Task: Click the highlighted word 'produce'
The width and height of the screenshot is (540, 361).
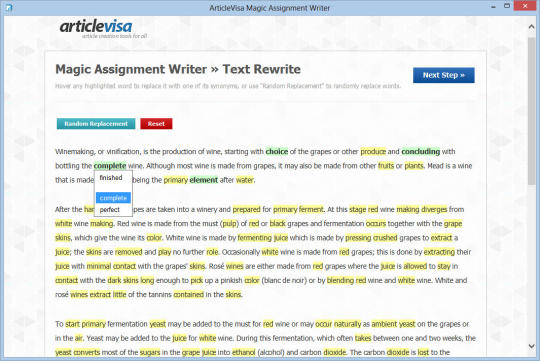Action: click(x=373, y=152)
